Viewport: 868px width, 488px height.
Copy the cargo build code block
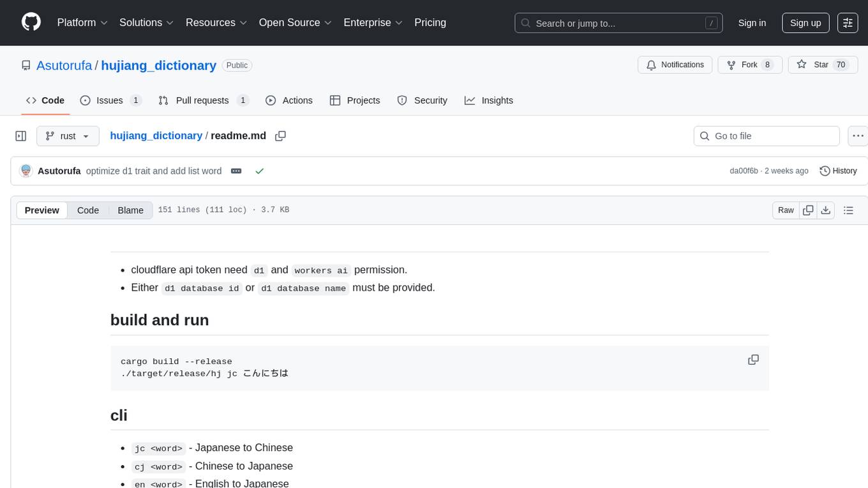753,360
